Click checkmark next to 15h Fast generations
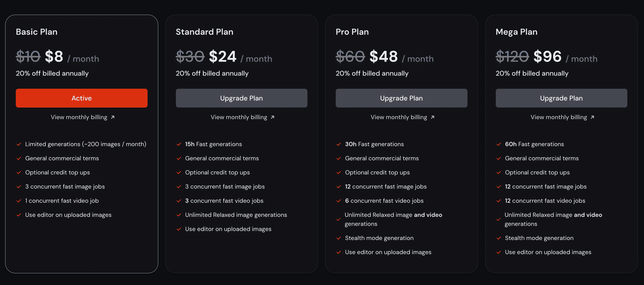Viewport: 644px width, 285px height. [179, 144]
